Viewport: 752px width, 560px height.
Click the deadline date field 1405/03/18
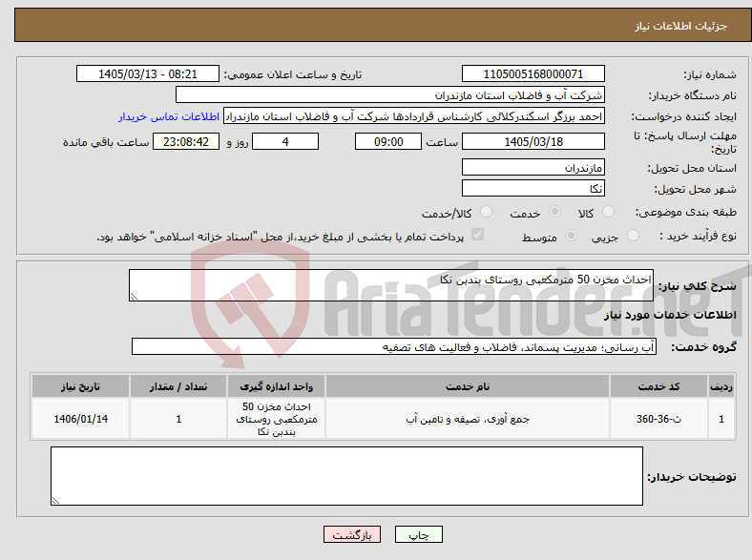[x=533, y=141]
